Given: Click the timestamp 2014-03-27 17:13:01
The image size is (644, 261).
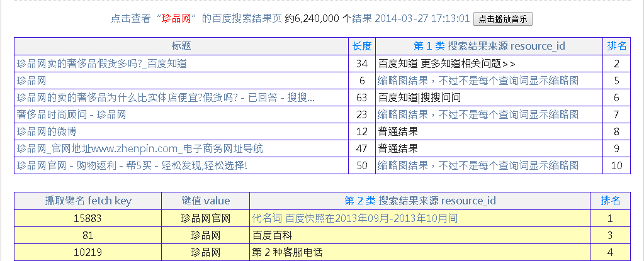Looking at the screenshot, I should [x=422, y=18].
